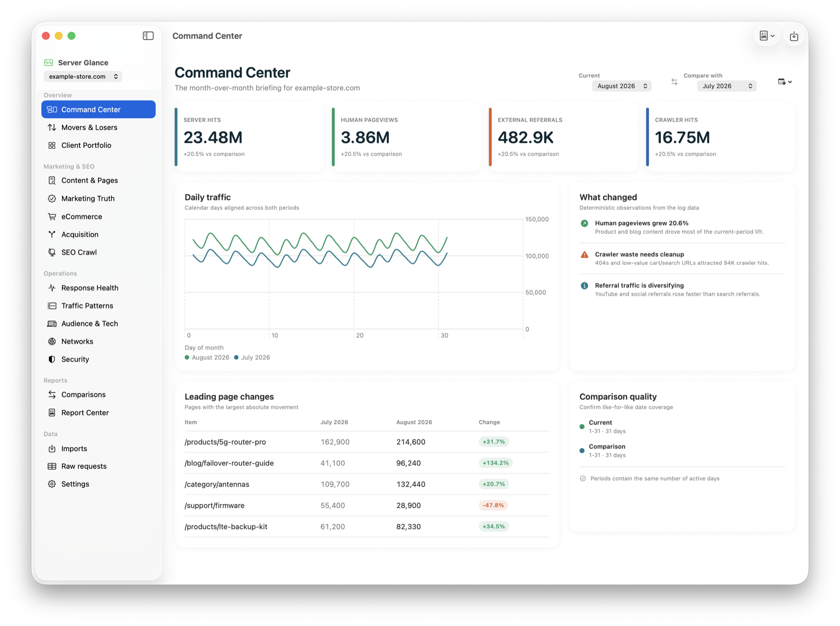Go to Client Portfolio

[98, 145]
